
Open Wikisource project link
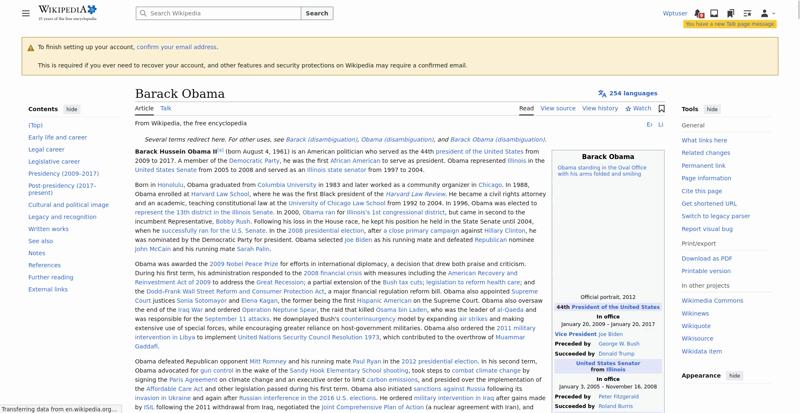[697, 338]
